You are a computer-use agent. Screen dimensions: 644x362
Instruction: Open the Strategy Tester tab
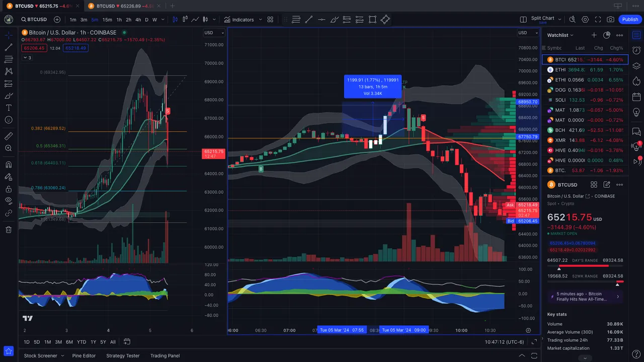[123, 355]
